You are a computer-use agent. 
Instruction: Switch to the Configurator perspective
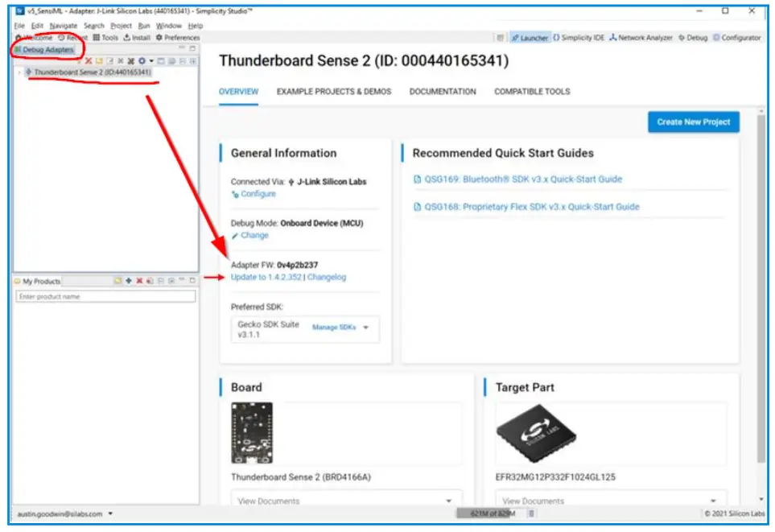(x=737, y=38)
